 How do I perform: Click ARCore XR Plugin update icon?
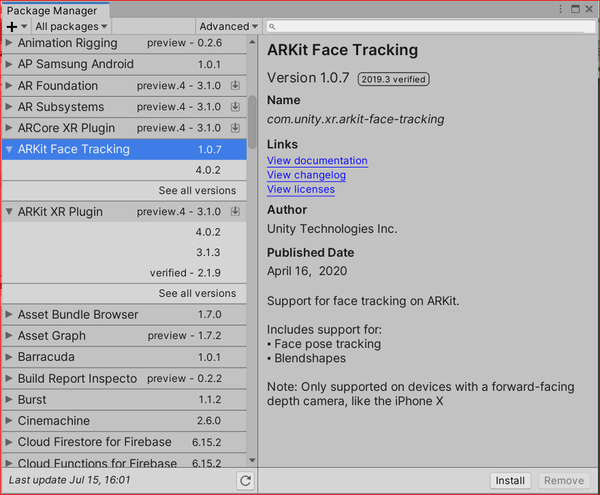tap(235, 127)
